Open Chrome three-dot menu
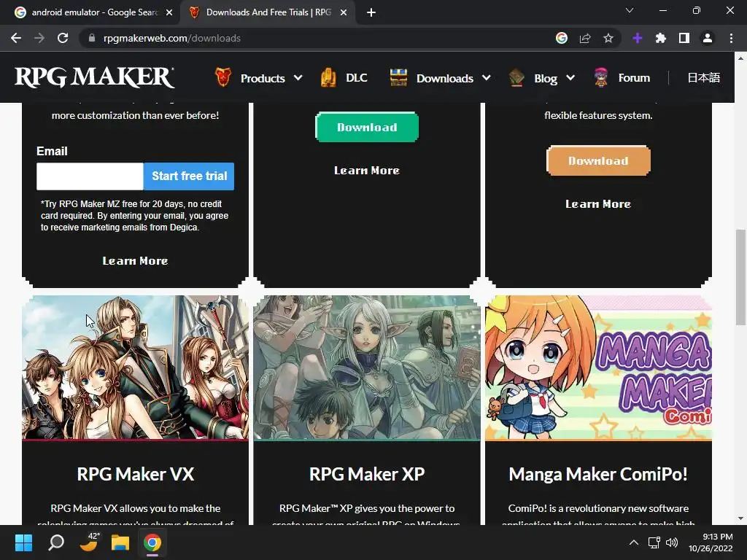 [x=731, y=38]
